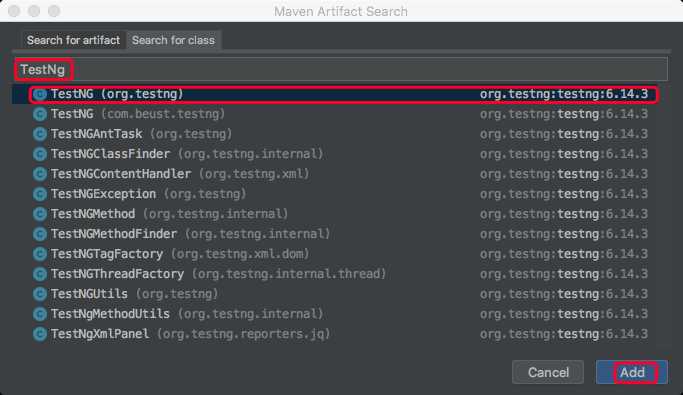Click org.testng:testng:6.14.3 in TestNGUtils row
The width and height of the screenshot is (683, 395).
click(x=564, y=294)
